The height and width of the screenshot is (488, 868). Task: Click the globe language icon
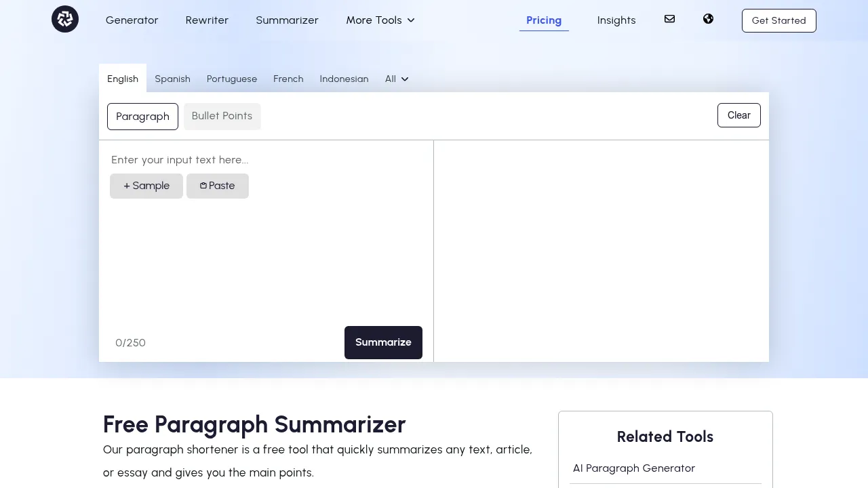708,19
